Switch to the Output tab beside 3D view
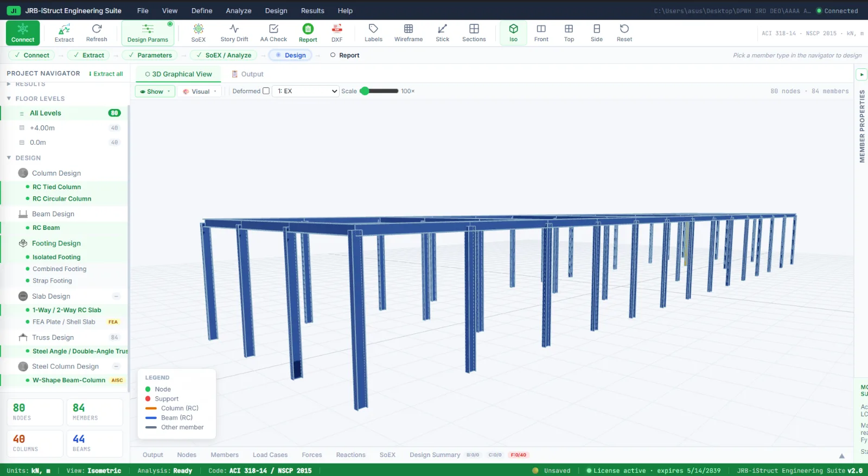This screenshot has height=476, width=868. coord(247,74)
